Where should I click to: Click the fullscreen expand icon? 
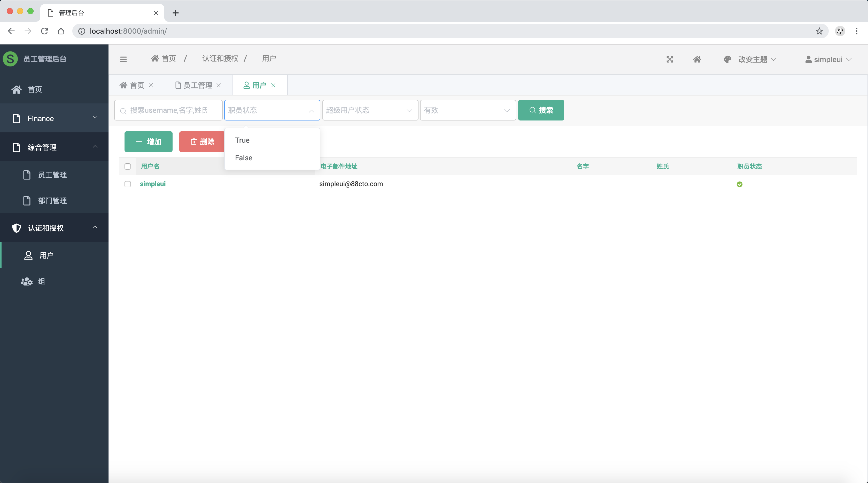[670, 59]
